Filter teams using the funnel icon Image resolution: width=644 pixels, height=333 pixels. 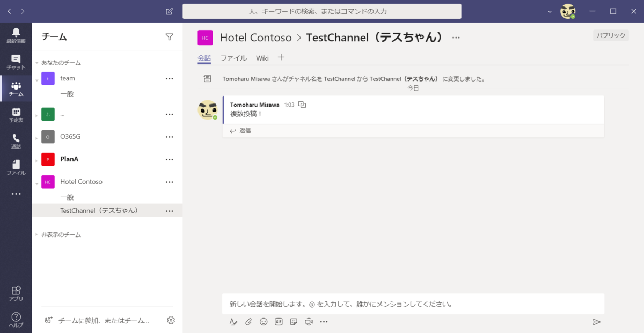click(169, 36)
